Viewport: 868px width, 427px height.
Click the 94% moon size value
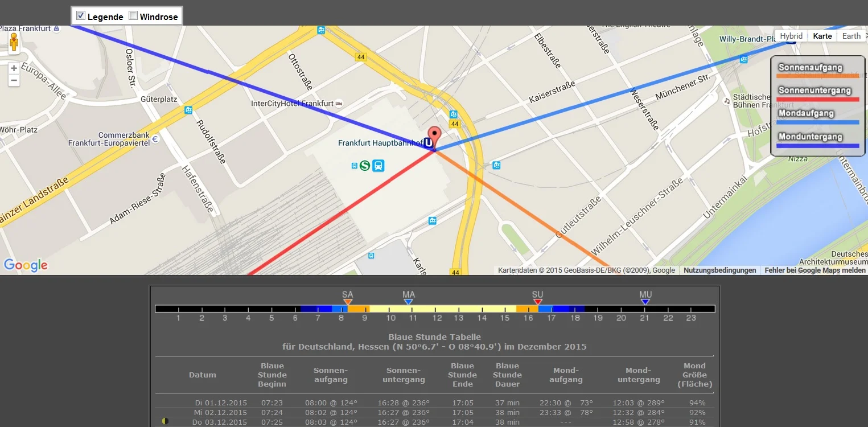697,403
